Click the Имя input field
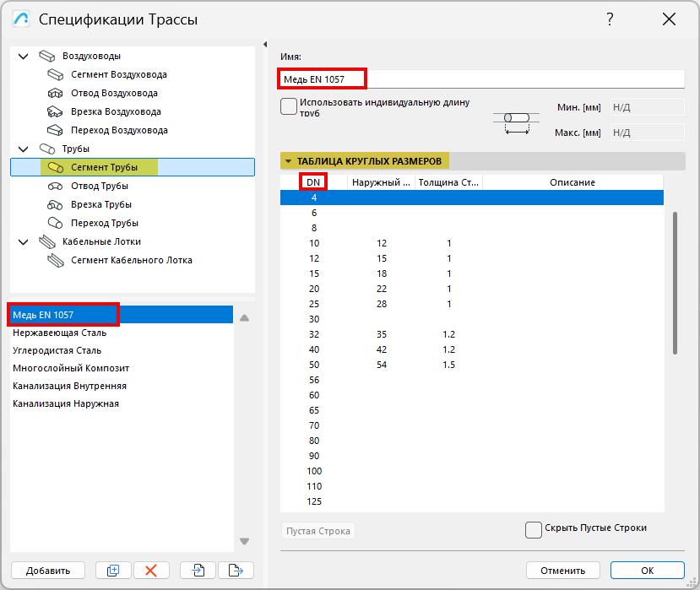The height and width of the screenshot is (590, 700). pos(482,79)
